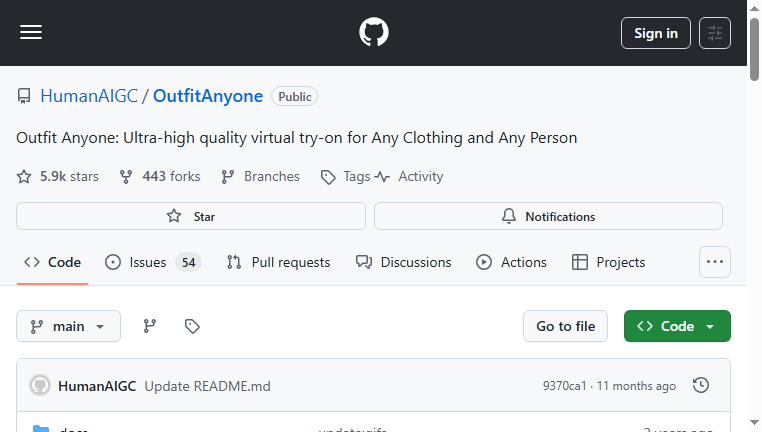Viewport: 762px width, 432px height.
Task: Click the vertical scrollbar thumb
Action: pos(754,49)
